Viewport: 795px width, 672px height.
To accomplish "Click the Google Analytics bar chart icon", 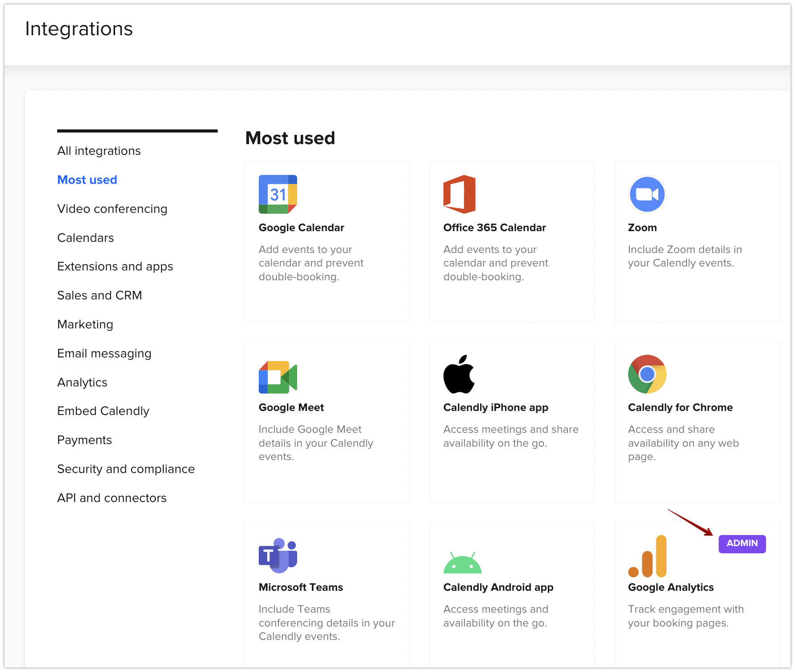I will 647,556.
